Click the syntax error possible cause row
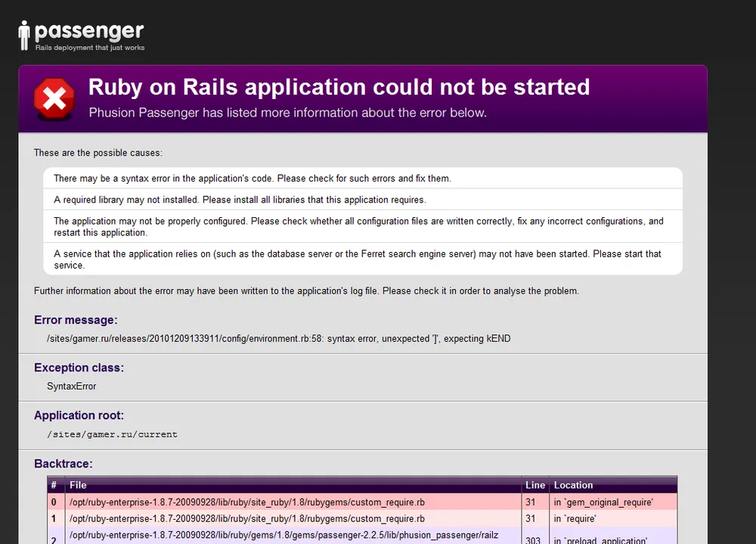This screenshot has height=544, width=756. coord(363,178)
